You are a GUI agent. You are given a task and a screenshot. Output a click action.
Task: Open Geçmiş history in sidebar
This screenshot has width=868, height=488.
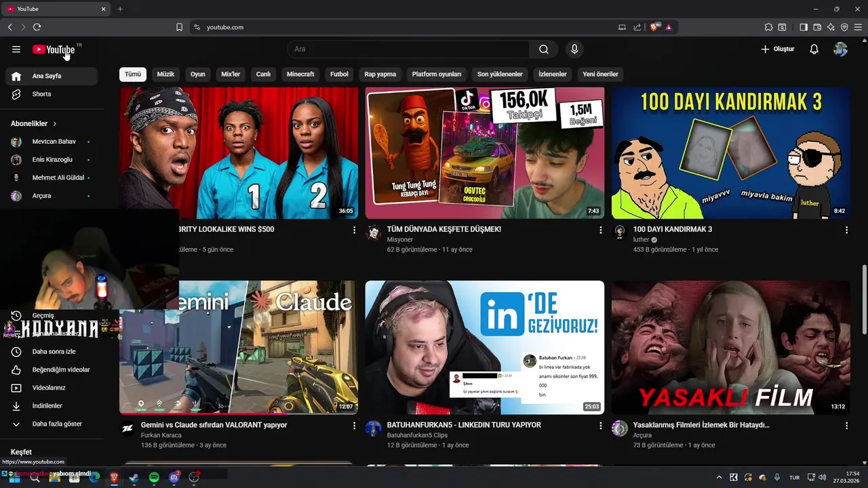[x=43, y=315]
